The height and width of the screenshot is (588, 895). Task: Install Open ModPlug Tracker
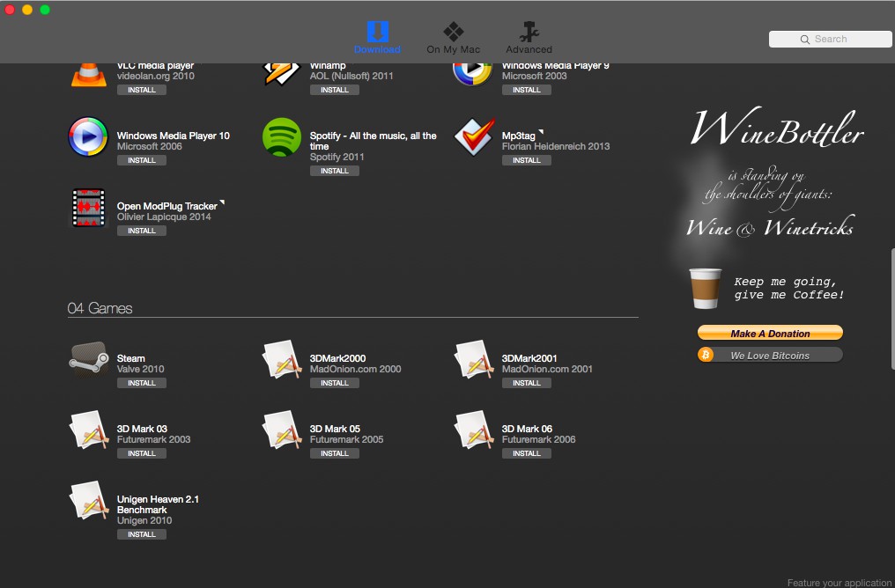(142, 231)
